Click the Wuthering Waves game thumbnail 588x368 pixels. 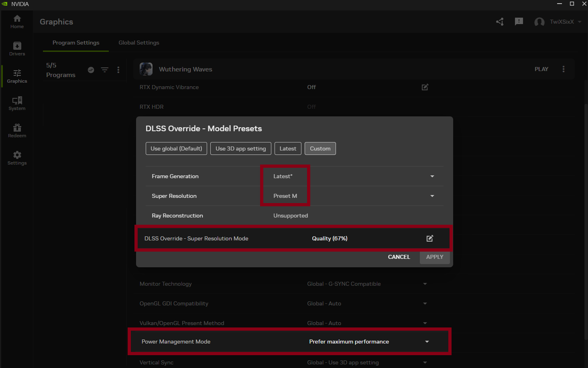point(146,69)
